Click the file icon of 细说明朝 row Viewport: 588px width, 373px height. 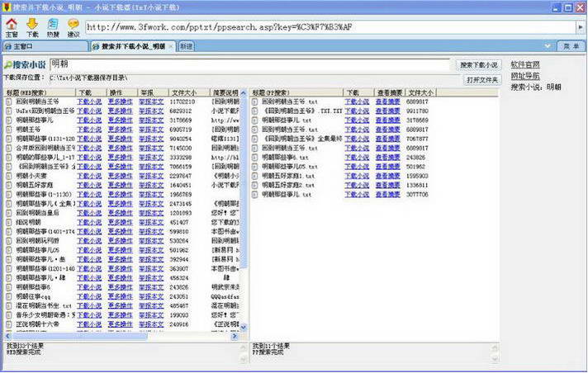[9, 222]
